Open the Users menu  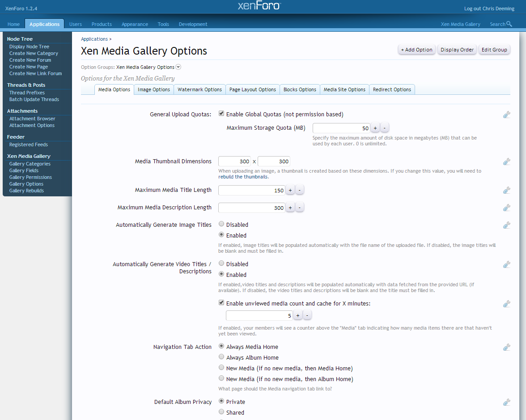click(x=76, y=24)
